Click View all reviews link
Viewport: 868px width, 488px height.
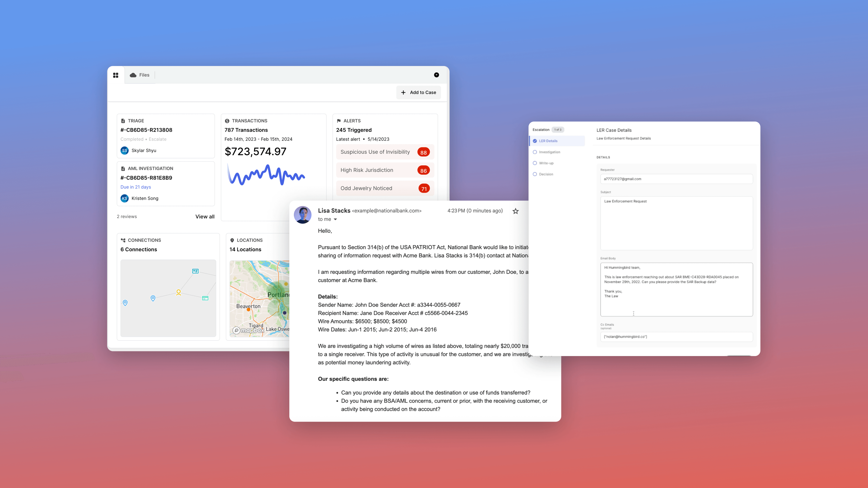205,216
